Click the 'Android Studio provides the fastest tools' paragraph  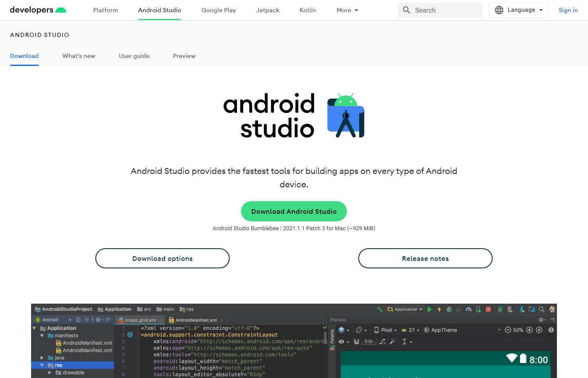[x=294, y=178]
